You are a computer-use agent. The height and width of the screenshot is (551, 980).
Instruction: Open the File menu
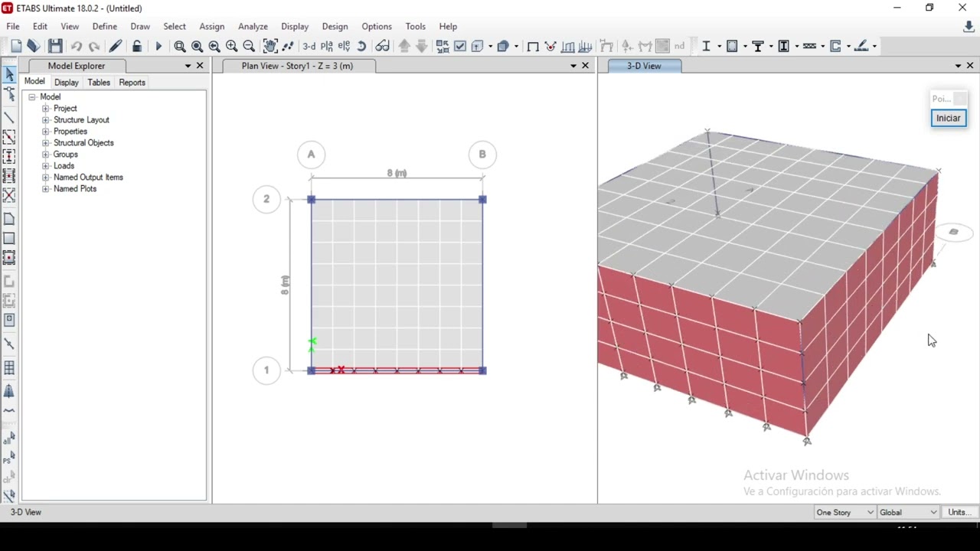(x=13, y=26)
